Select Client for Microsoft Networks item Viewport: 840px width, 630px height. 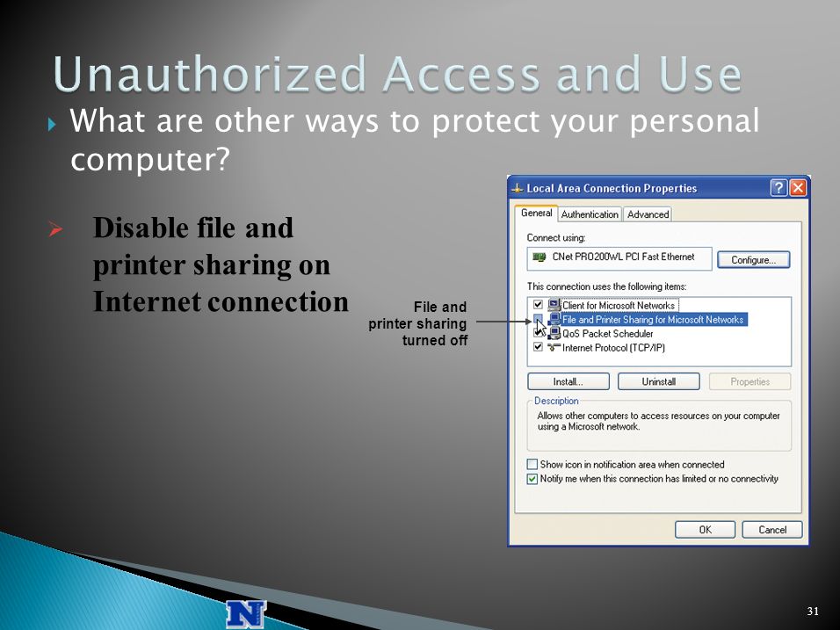pyautogui.click(x=619, y=306)
